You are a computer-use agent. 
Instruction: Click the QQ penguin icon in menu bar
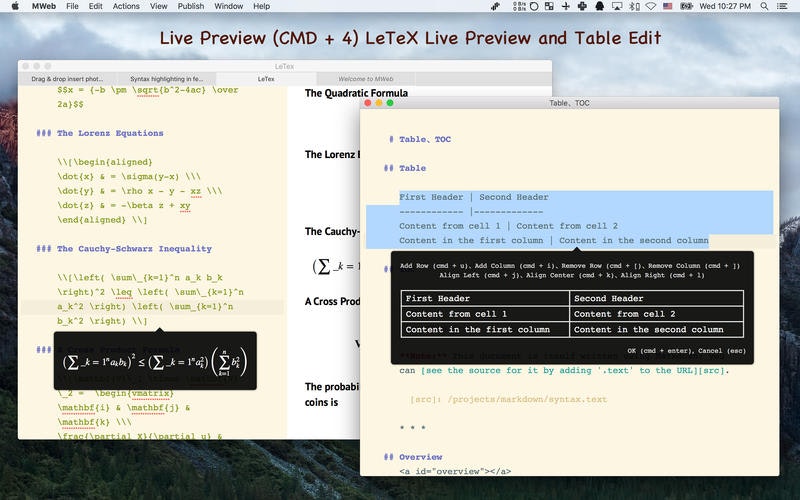click(x=600, y=6)
